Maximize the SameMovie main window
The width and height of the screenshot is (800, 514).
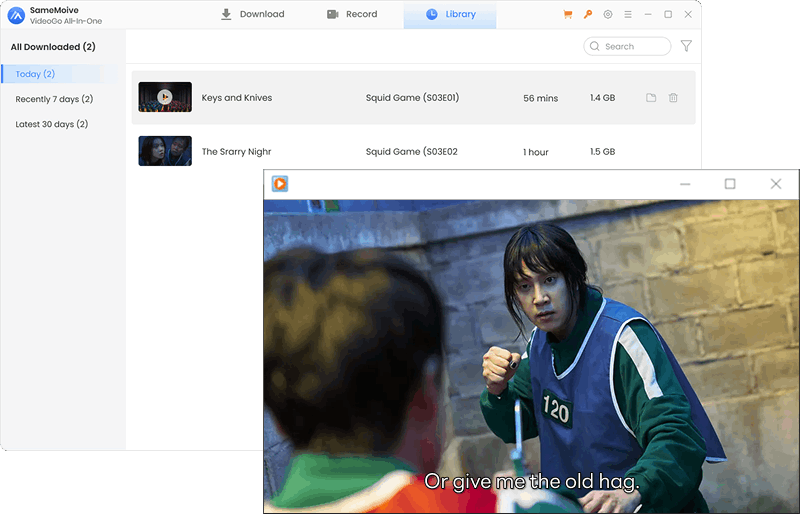click(x=668, y=14)
